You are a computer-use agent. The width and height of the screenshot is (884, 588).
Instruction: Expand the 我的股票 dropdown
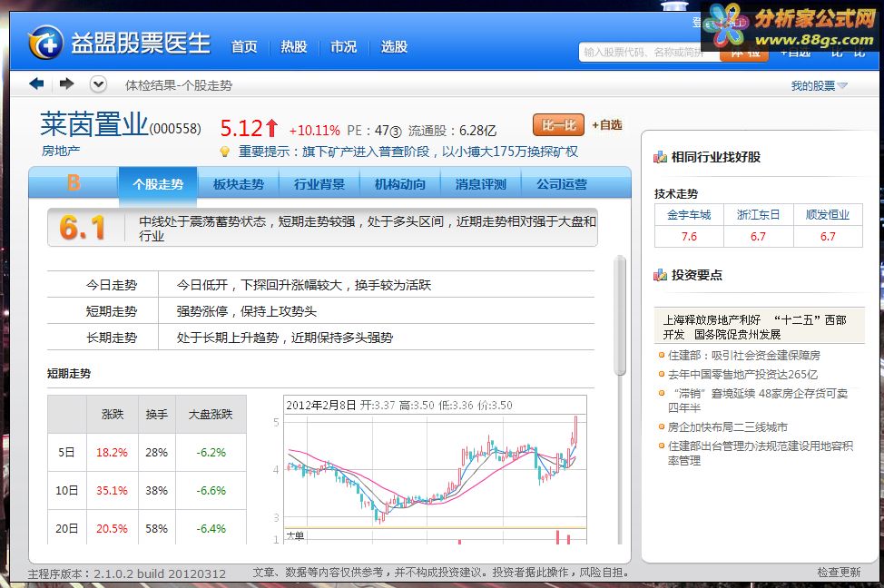pos(819,85)
